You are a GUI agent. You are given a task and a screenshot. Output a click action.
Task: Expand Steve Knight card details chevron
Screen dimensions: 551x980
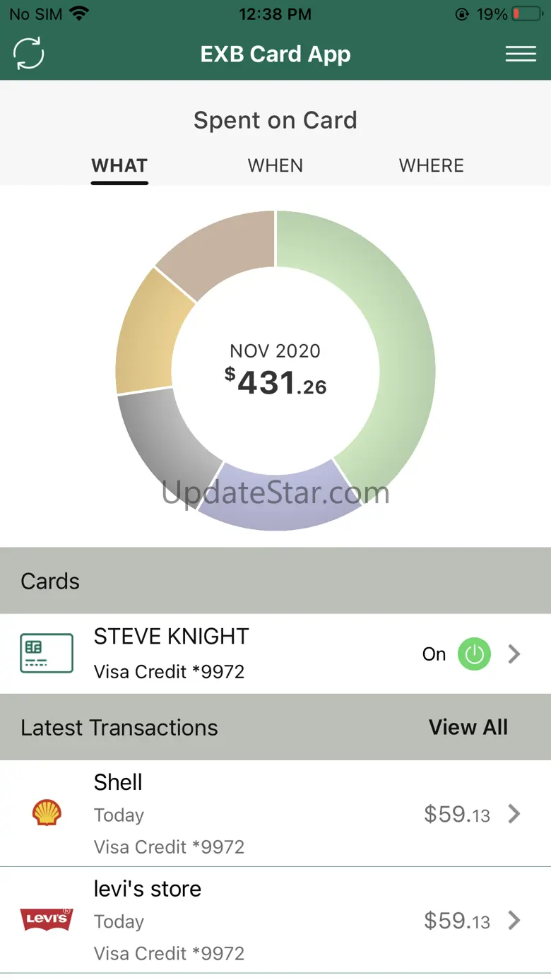[x=514, y=654]
